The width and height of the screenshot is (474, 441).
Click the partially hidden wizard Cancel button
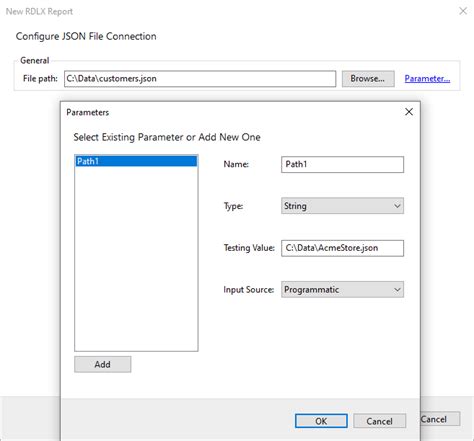[x=440, y=419]
